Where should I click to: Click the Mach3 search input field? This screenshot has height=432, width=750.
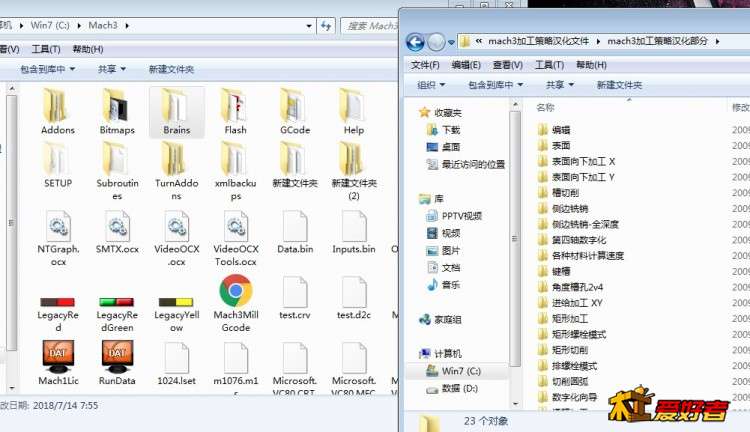point(371,26)
